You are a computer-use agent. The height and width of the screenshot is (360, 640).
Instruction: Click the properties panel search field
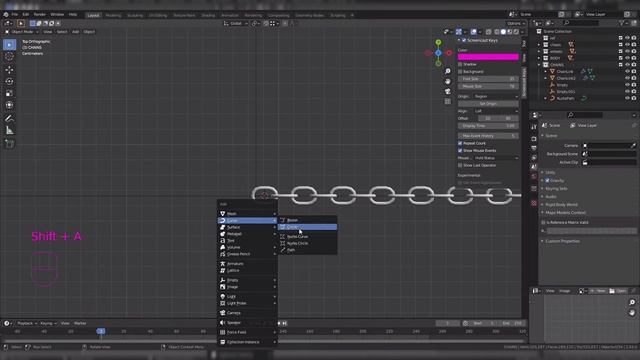(584, 115)
